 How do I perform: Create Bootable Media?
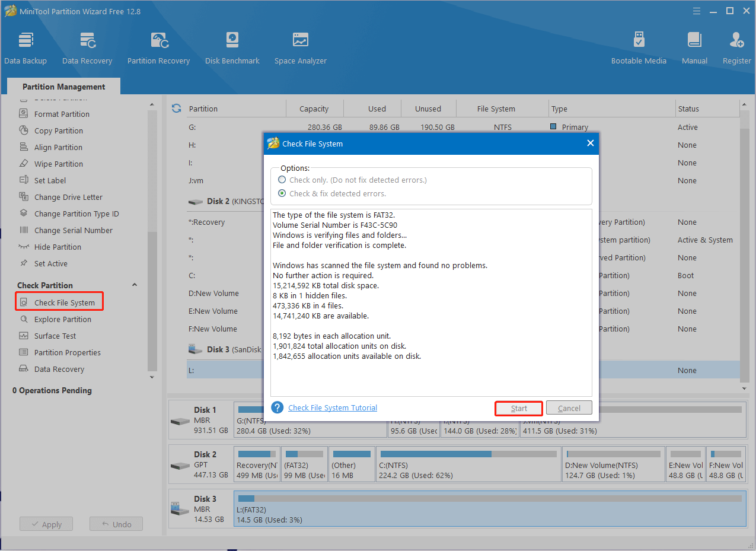click(x=639, y=49)
